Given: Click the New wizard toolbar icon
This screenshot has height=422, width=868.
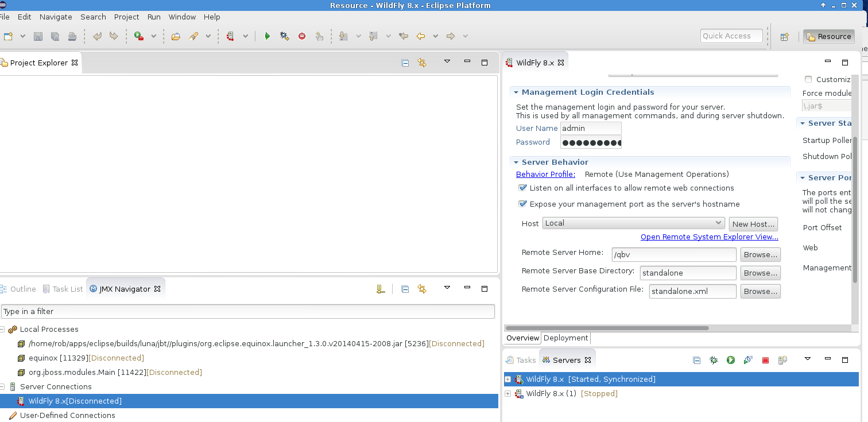Looking at the screenshot, I should point(8,36).
